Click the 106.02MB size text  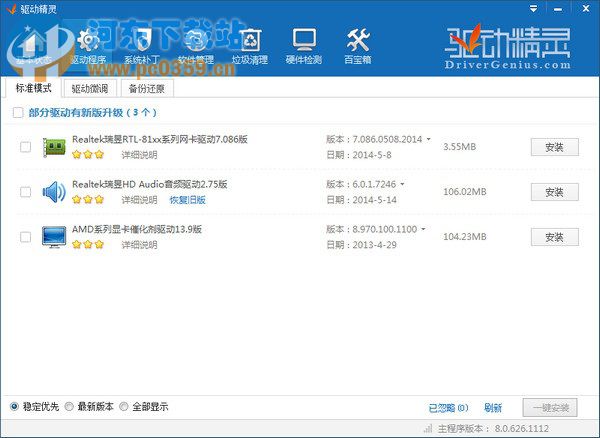(x=465, y=192)
